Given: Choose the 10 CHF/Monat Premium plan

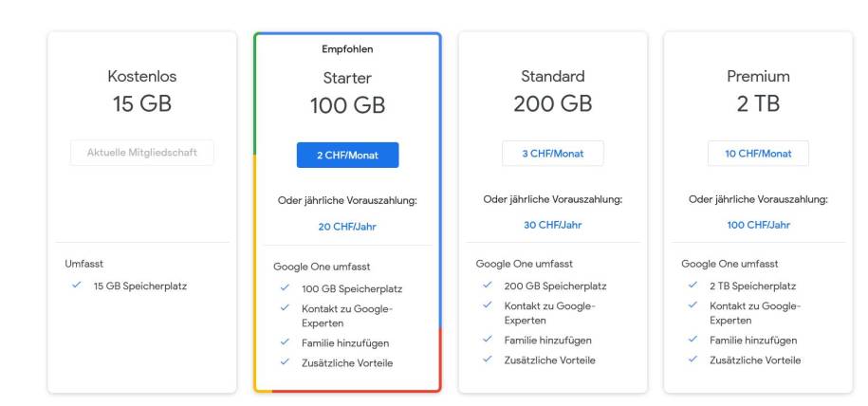Looking at the screenshot, I should 758,154.
